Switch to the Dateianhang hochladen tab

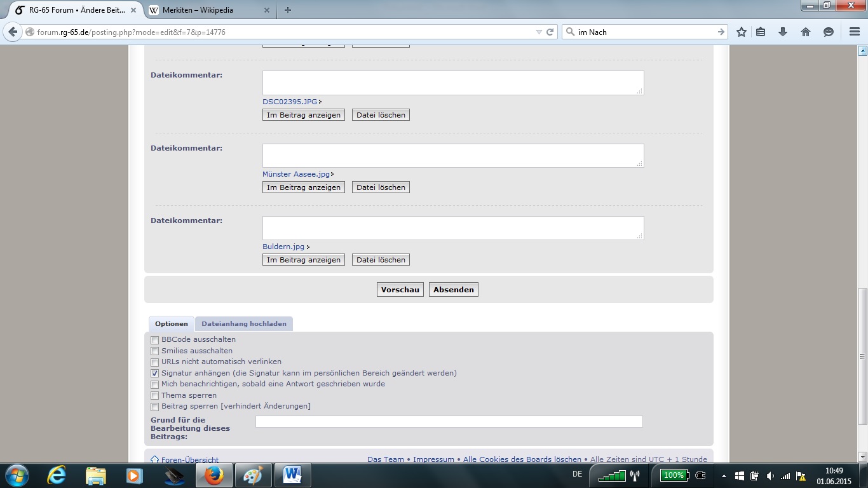point(244,324)
